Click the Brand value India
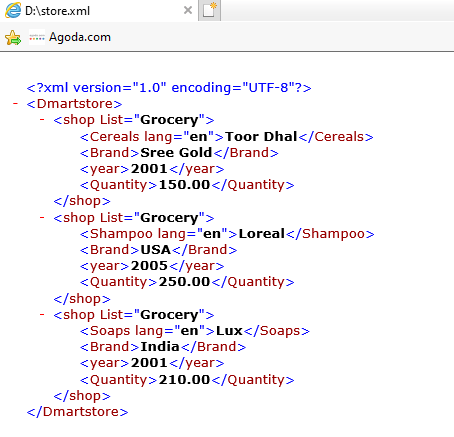454x437 pixels. coord(160,347)
